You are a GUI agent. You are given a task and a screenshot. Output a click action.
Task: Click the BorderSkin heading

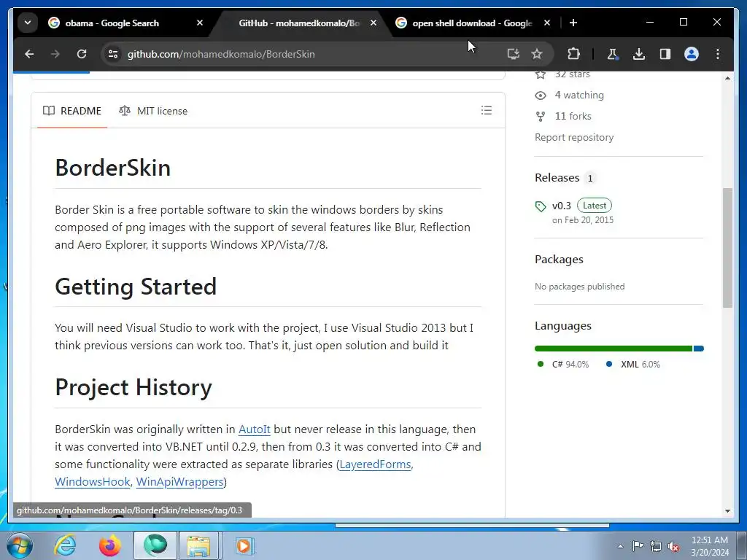(113, 168)
